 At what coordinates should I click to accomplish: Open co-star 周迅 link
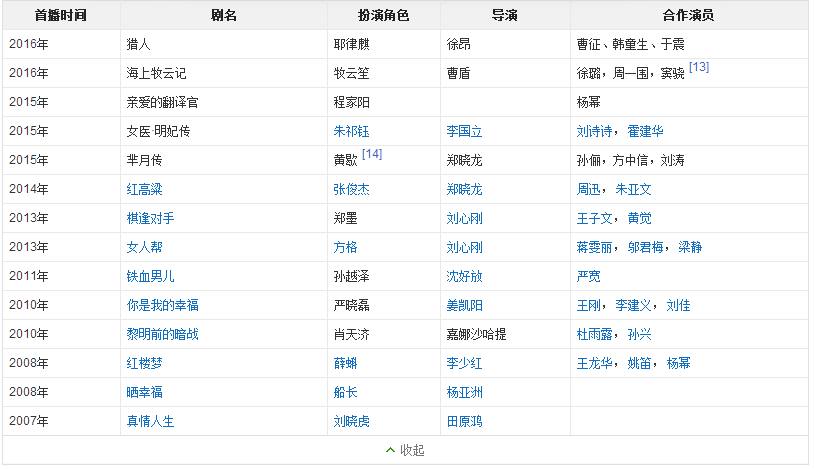(x=589, y=190)
